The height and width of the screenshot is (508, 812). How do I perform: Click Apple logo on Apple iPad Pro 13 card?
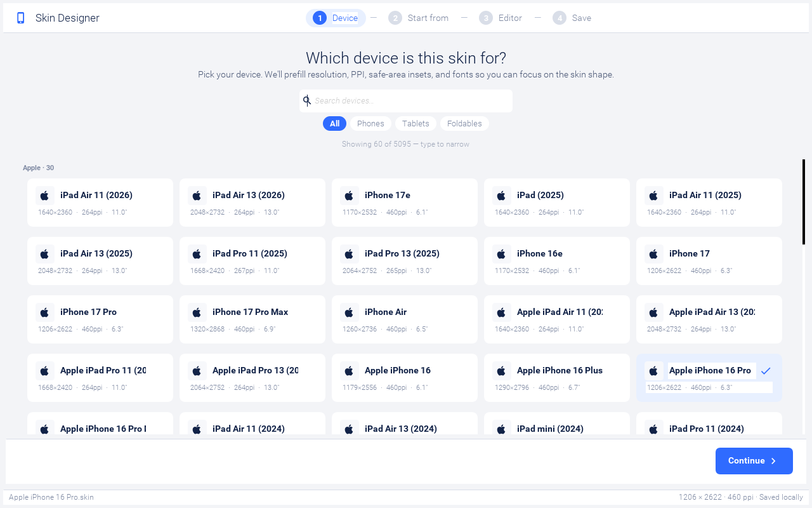click(197, 371)
